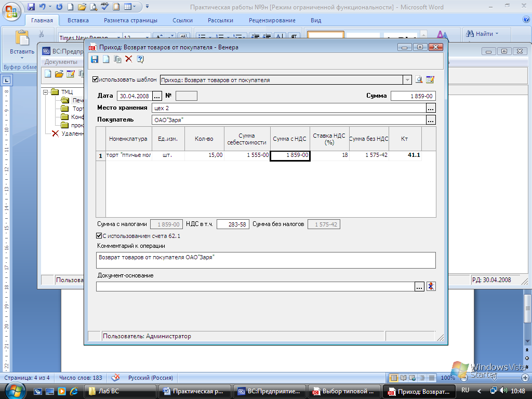Image resolution: width=532 pixels, height=399 pixels.
Task: Open folder icon in ВС:Предприятие toolbar
Action: [x=59, y=74]
